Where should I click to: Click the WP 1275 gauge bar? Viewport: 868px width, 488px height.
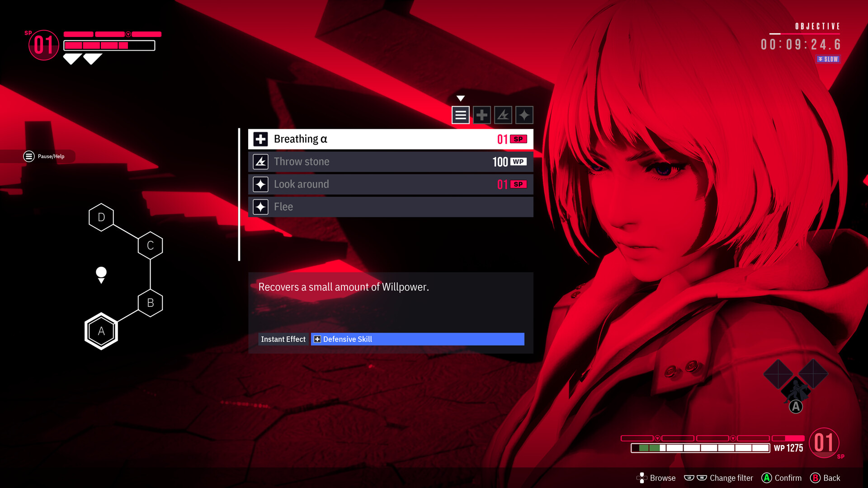pos(700,448)
